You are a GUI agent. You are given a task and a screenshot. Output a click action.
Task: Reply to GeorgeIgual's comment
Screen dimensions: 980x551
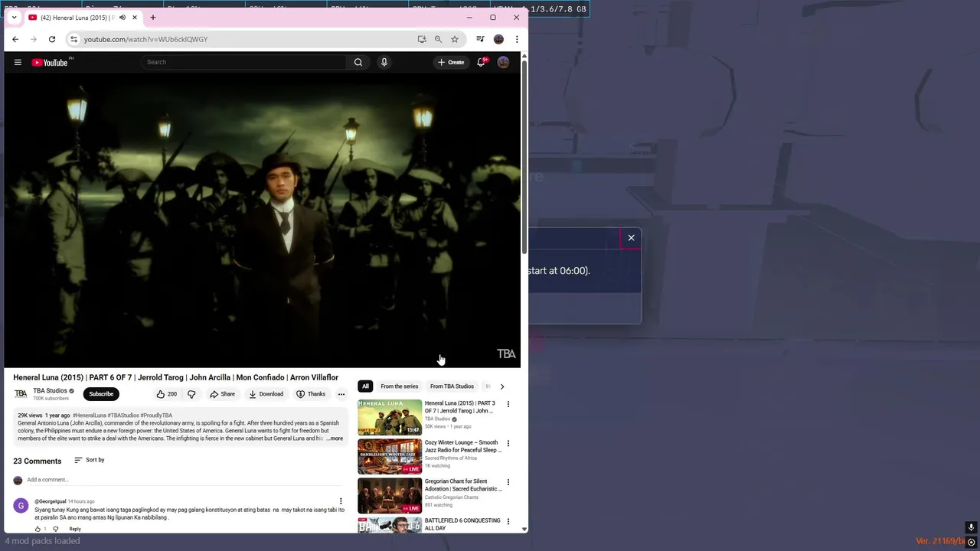click(75, 529)
